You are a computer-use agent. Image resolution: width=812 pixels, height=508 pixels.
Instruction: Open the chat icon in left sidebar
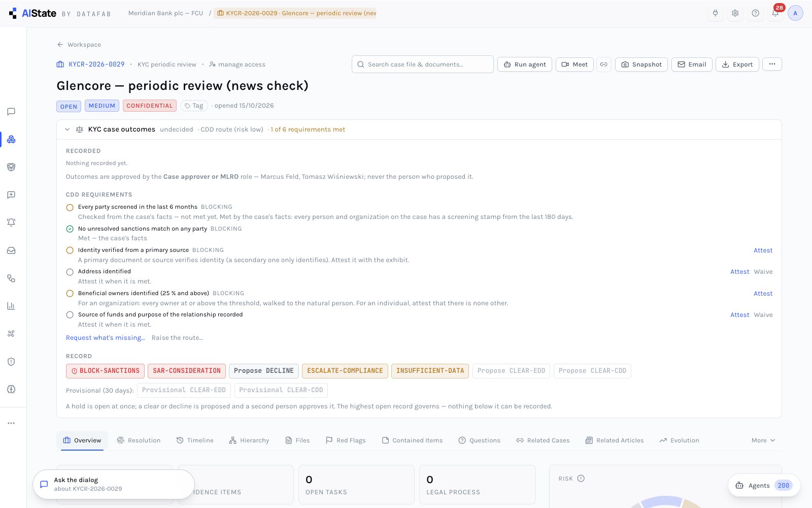coord(11,112)
